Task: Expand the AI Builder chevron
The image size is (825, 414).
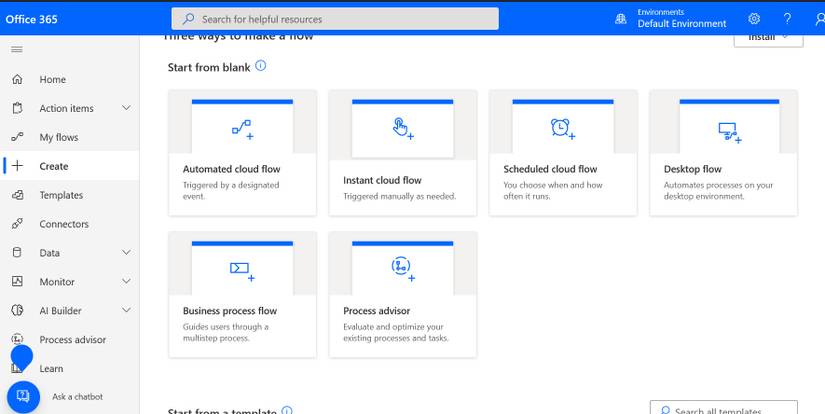Action: click(x=126, y=310)
